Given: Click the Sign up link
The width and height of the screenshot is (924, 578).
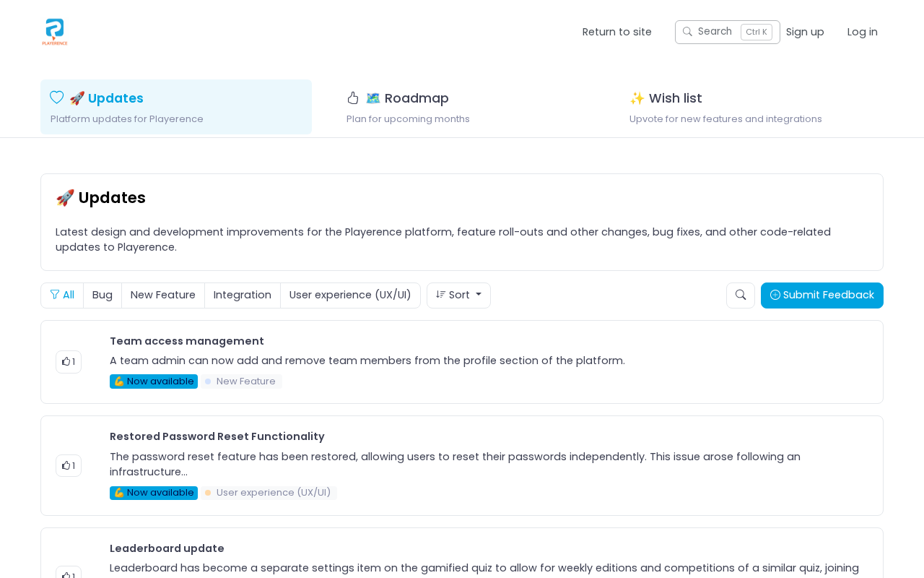Looking at the screenshot, I should coord(805,32).
